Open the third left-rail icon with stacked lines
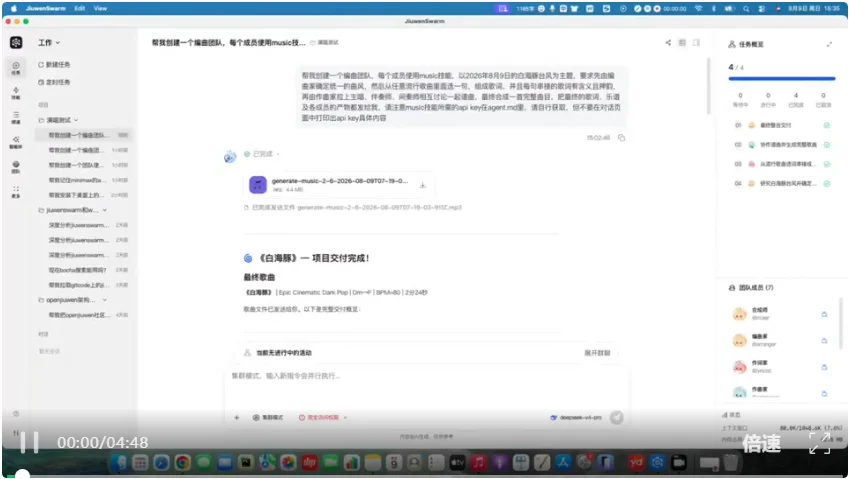Screen dimensions: 849x479 tap(16, 117)
